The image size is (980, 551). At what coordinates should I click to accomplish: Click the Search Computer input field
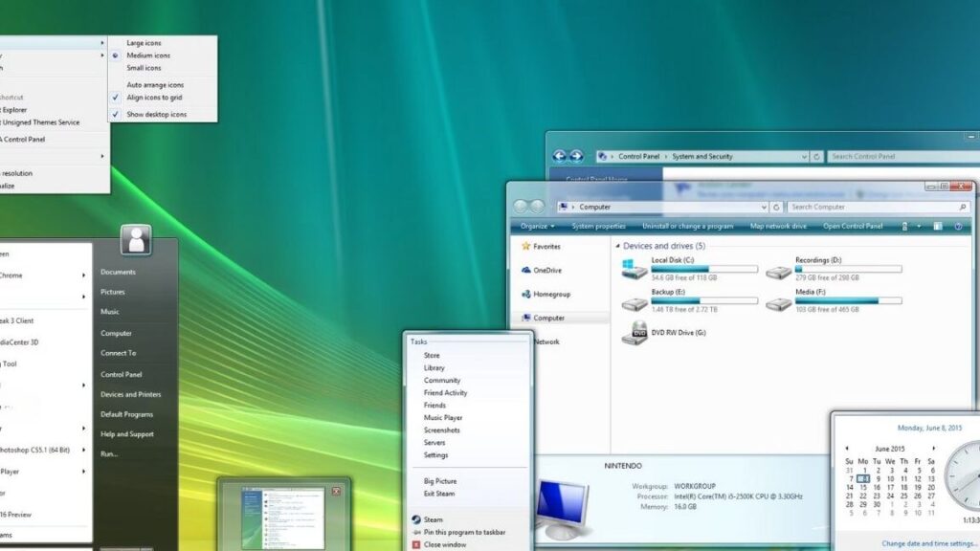871,207
